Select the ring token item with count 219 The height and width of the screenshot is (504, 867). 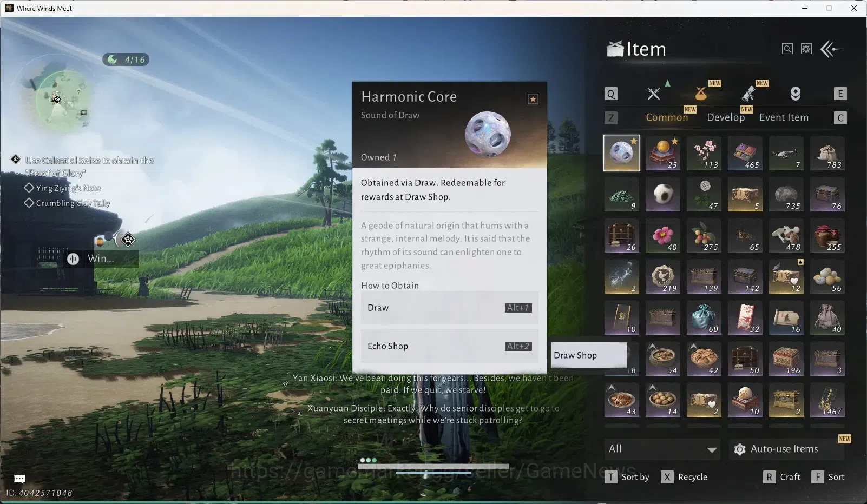pyautogui.click(x=663, y=276)
